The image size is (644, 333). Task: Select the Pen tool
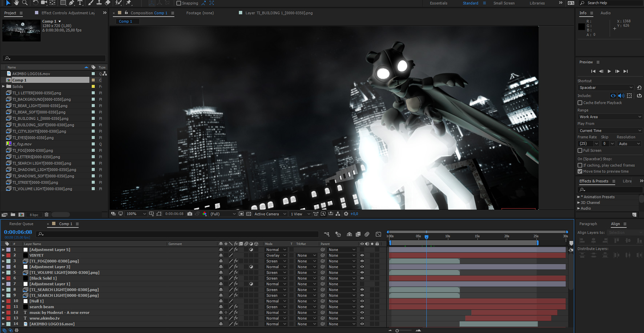pos(72,3)
